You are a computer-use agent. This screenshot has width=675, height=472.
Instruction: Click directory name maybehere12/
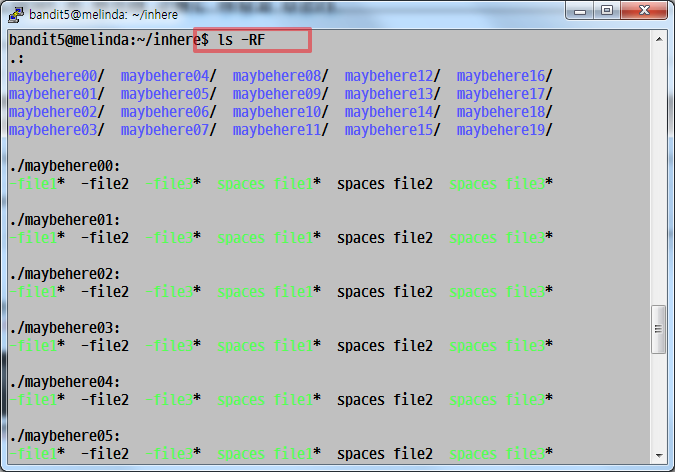click(393, 76)
